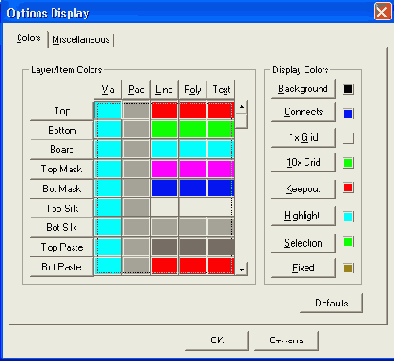
Task: Select the Top Silk row header
Action: (61, 208)
